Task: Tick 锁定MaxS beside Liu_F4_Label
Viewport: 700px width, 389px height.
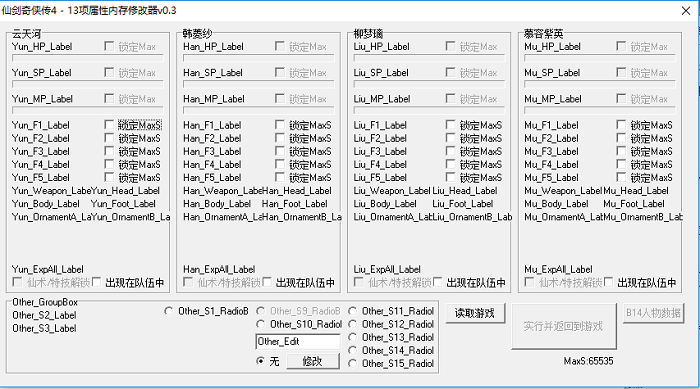Action: 450,164
